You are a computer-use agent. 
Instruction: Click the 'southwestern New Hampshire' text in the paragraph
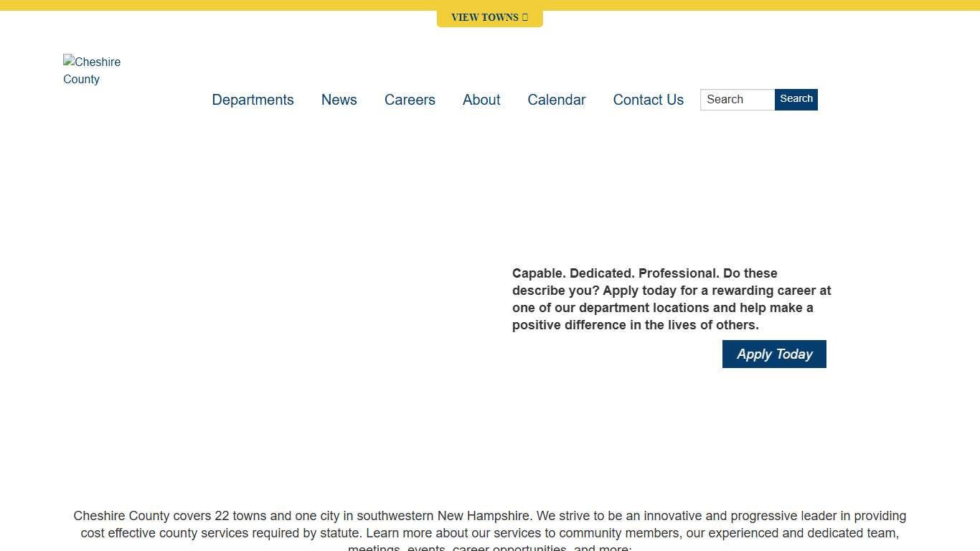coord(443,516)
